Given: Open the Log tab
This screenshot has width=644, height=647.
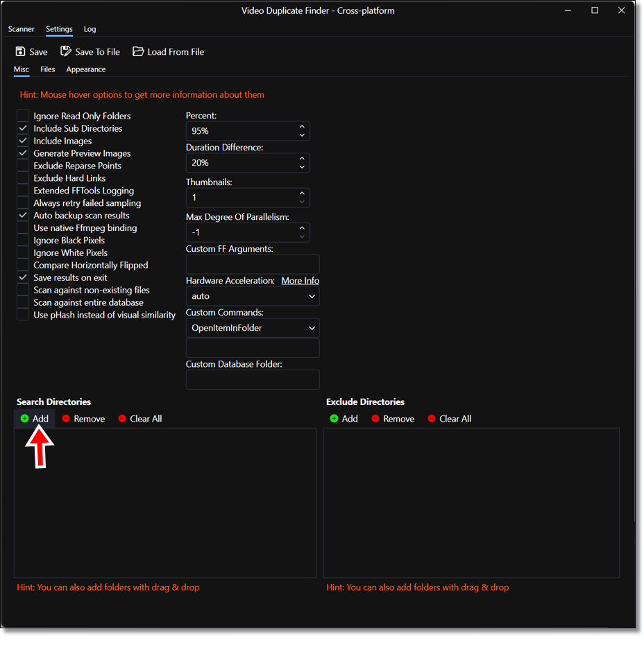Looking at the screenshot, I should pos(90,29).
